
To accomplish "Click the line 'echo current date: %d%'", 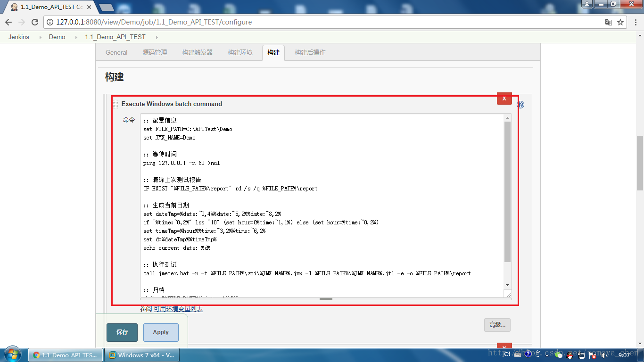I will pos(177,248).
